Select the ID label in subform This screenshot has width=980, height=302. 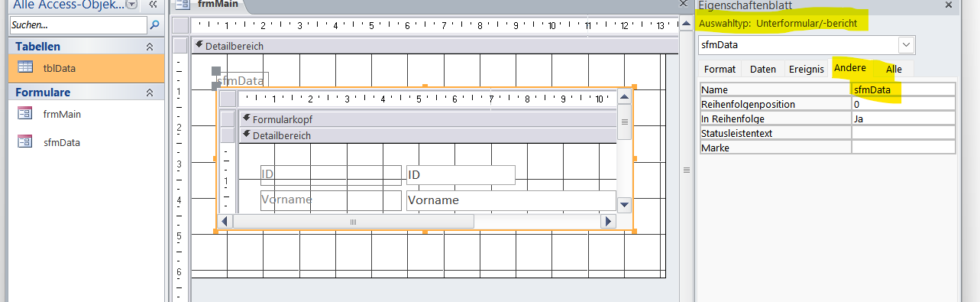coord(331,175)
